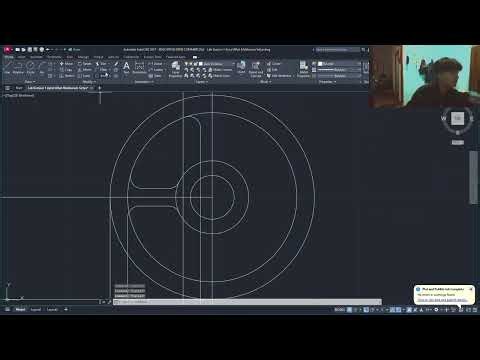Click the MODEL space button in status bar
480x360 pixels.
(339, 310)
